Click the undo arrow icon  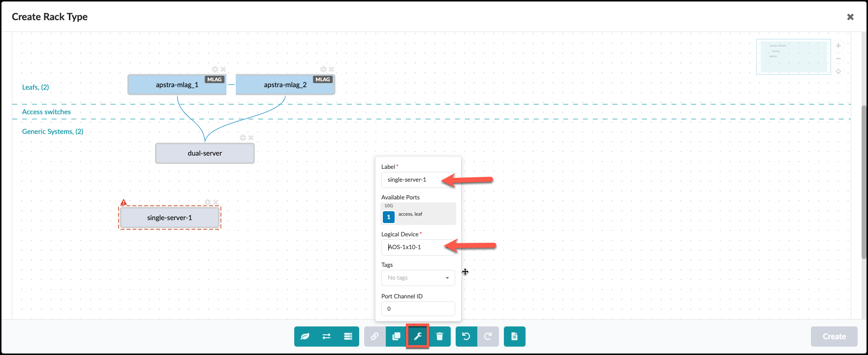[466, 337]
